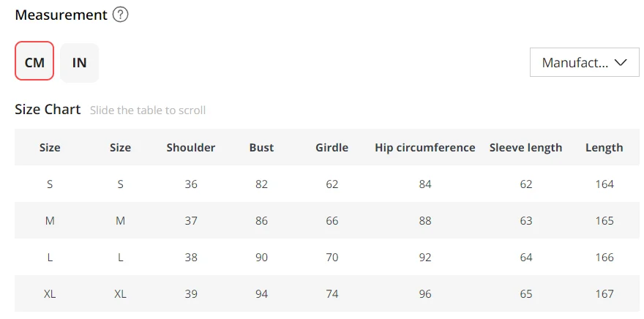Click the Hip circumference column header
This screenshot has width=644, height=319.
(x=425, y=147)
